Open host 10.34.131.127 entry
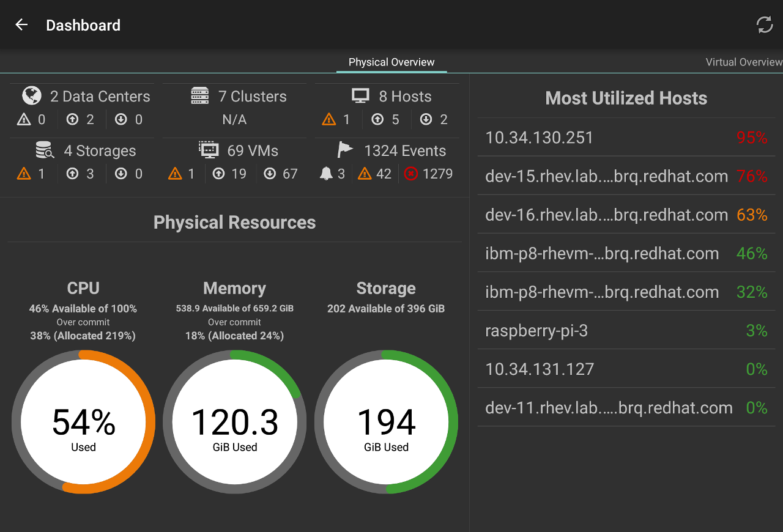This screenshot has height=532, width=783. 626,369
